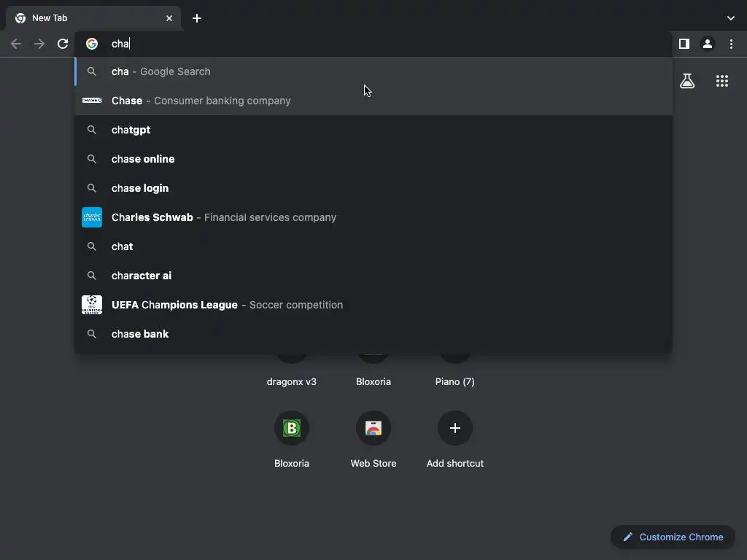Click the Google logo in address bar
747x560 pixels.
point(92,44)
